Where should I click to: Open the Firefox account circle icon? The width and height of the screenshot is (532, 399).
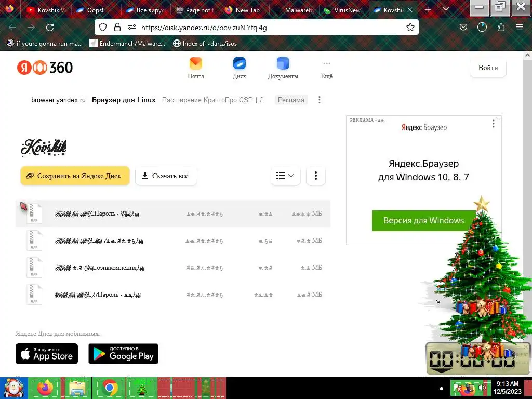(482, 28)
